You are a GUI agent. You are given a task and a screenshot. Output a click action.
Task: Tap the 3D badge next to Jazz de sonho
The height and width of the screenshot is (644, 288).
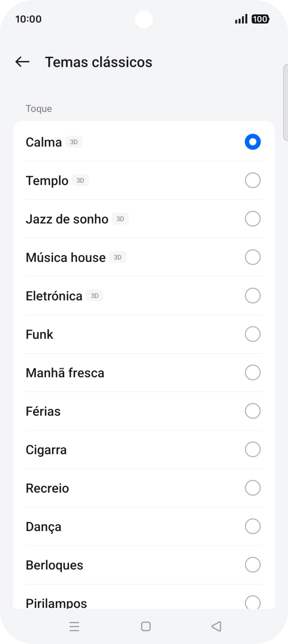pos(120,218)
